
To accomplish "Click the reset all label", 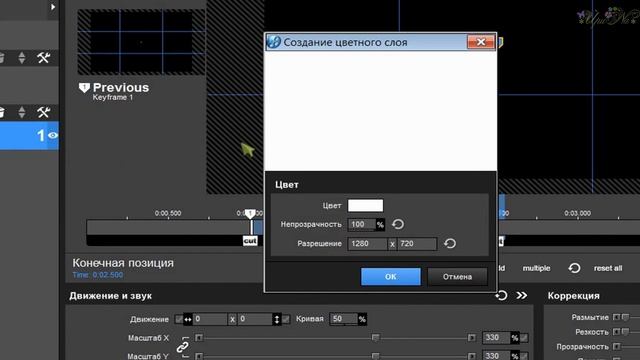I will (x=608, y=268).
